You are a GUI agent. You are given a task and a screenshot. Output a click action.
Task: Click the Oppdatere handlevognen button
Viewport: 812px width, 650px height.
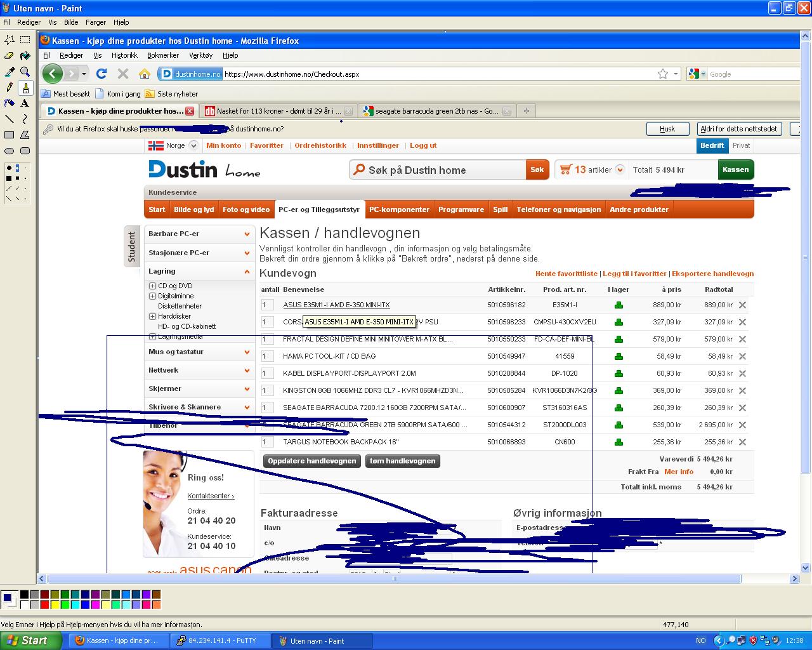[x=312, y=461]
